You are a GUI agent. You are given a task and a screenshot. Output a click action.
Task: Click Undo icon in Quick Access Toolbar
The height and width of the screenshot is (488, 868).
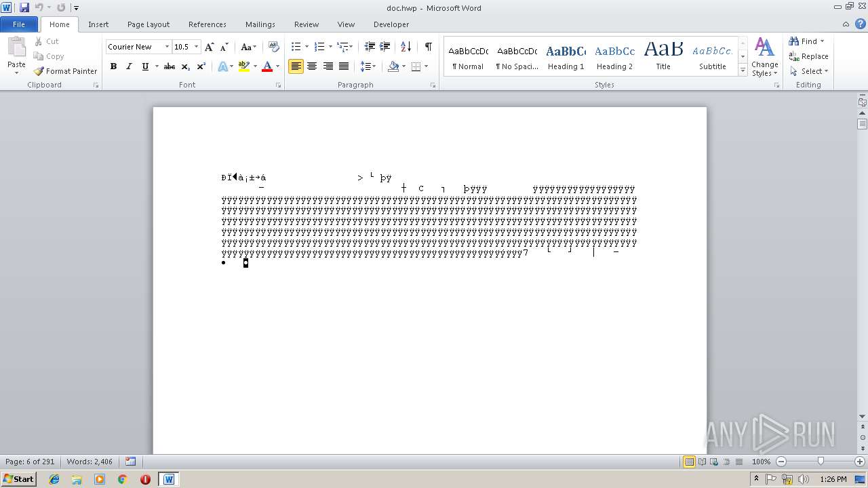[39, 7]
